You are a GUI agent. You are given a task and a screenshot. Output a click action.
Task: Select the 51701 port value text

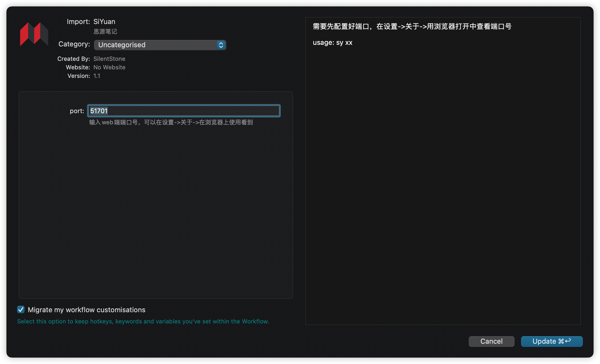[x=99, y=111]
